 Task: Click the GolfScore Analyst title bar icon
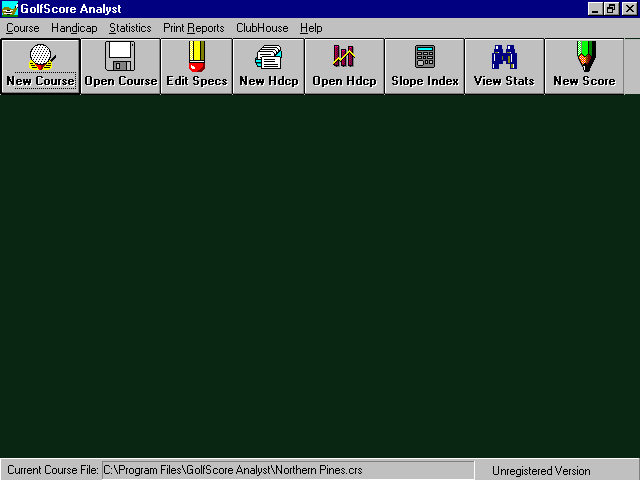pyautogui.click(x=9, y=9)
